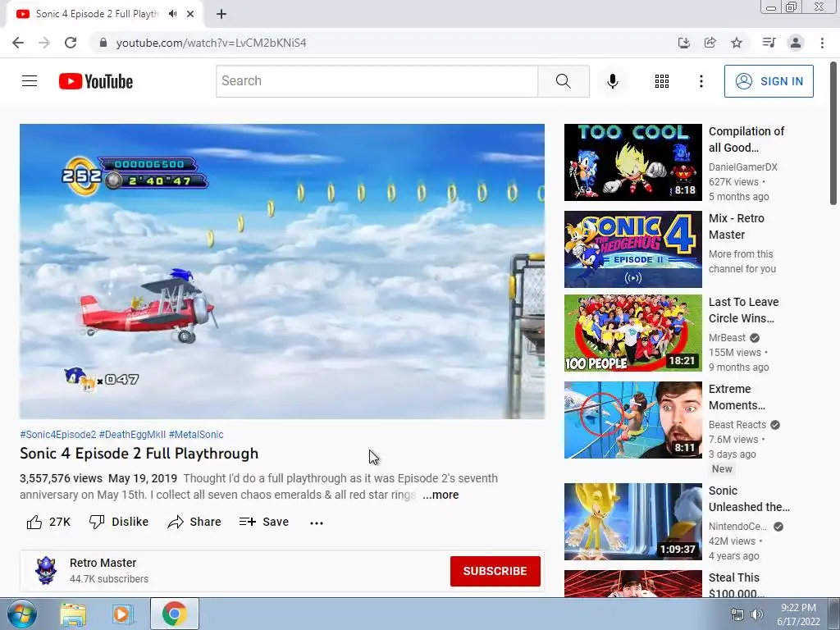Screen dimensions: 840x630
Task: Open the YouTube apps grid icon
Action: [662, 81]
